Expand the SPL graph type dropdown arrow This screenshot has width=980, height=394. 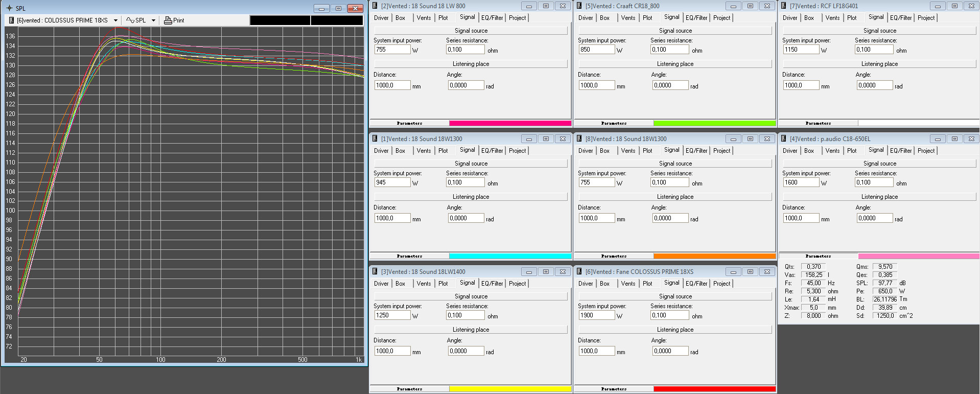point(153,20)
